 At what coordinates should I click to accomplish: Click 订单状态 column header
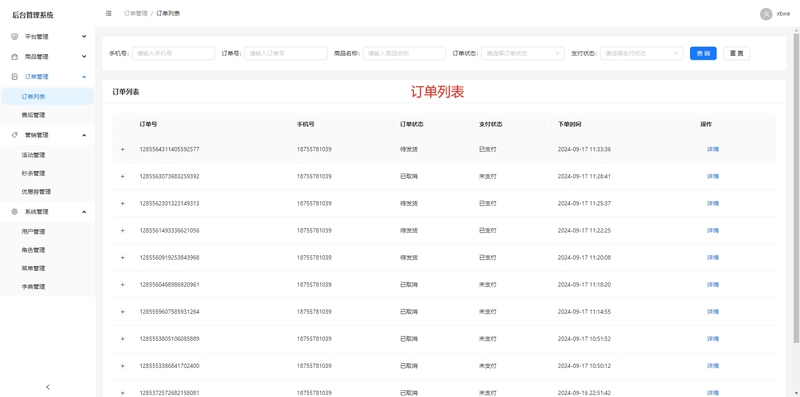coord(412,125)
